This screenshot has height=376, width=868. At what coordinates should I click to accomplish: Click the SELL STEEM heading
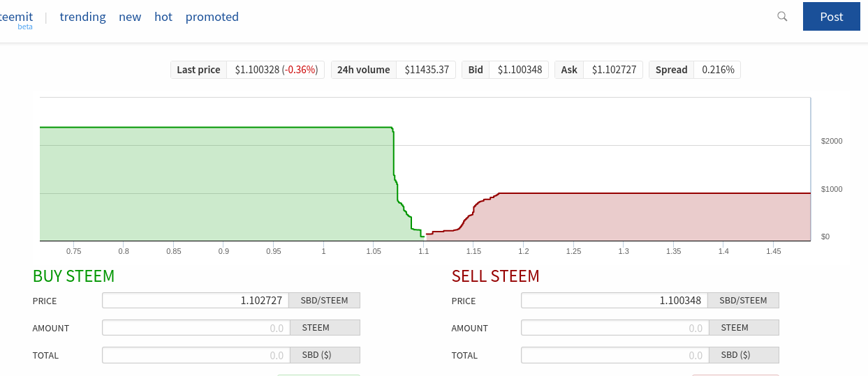[x=496, y=276]
